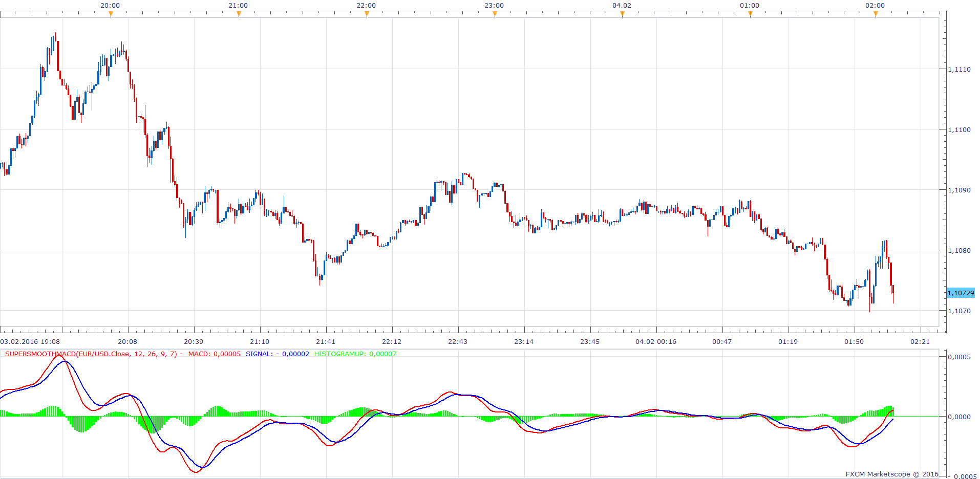Click the 03.02.2016 19:08 time label
The image size is (980, 479).
click(x=30, y=341)
